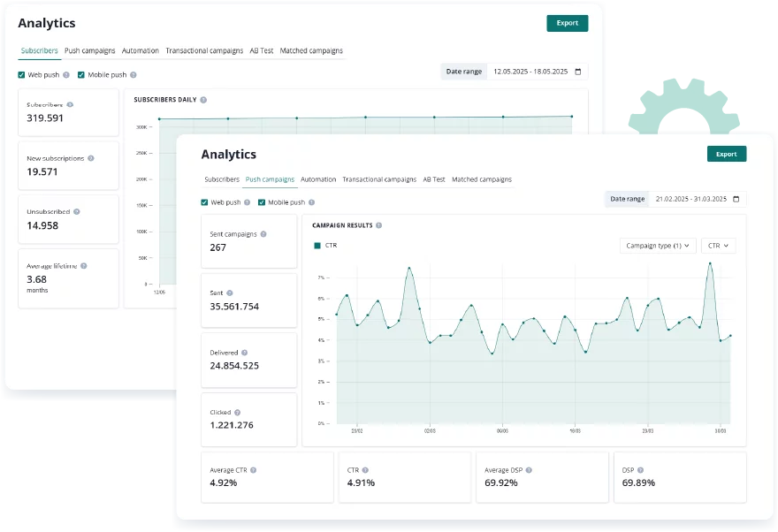The image size is (778, 532).
Task: Click the info icon beside Sent campaigns
Action: click(263, 234)
